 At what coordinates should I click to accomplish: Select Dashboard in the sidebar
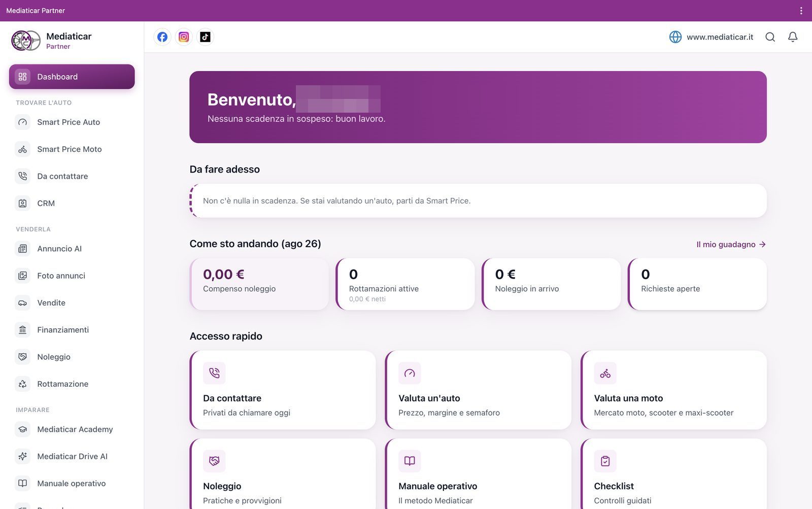[72, 77]
